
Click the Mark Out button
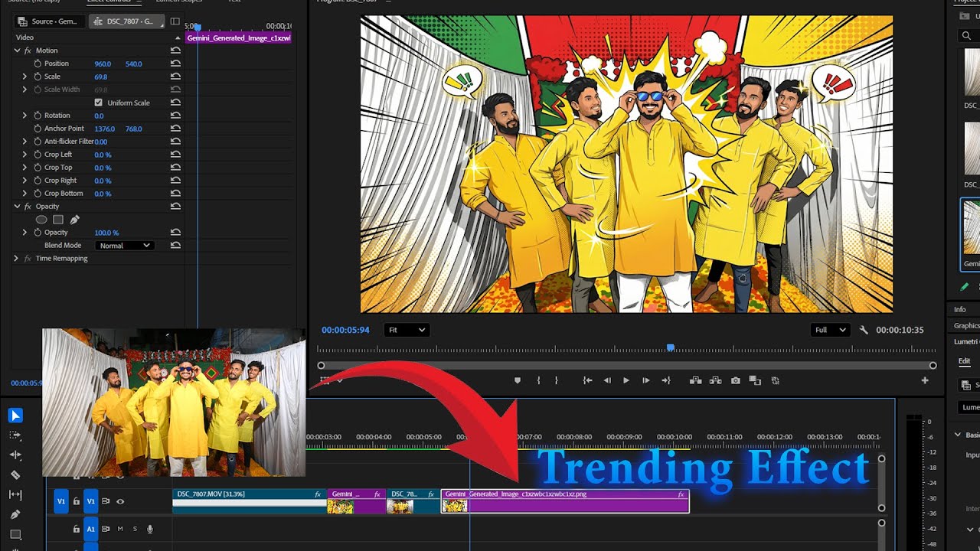[x=556, y=380]
